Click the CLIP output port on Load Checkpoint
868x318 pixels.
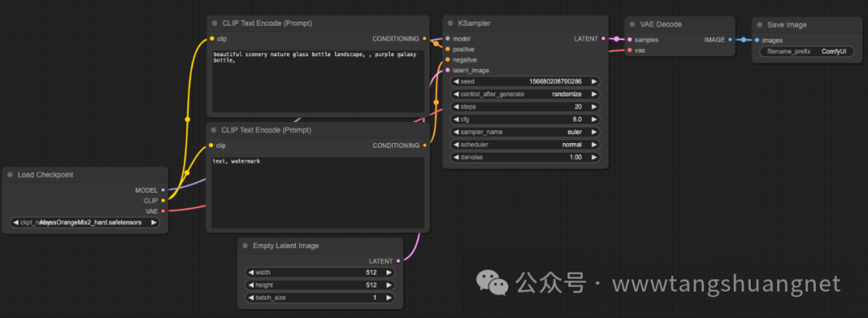tap(162, 201)
